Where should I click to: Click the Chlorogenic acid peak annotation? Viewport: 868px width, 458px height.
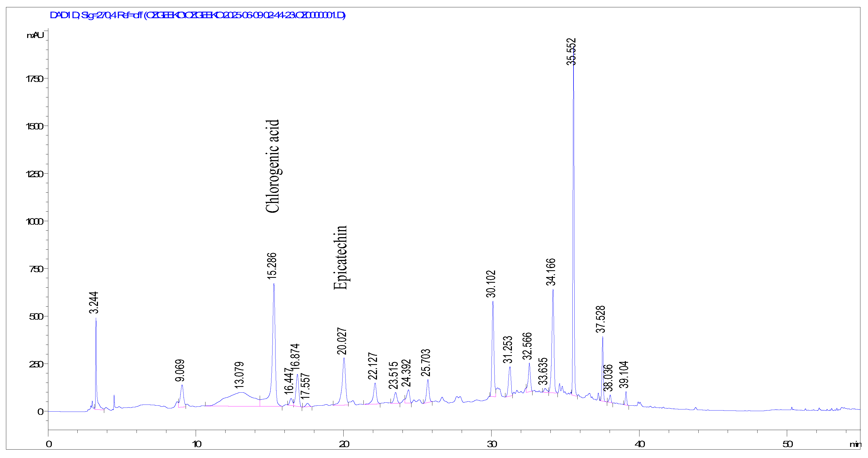pyautogui.click(x=272, y=166)
